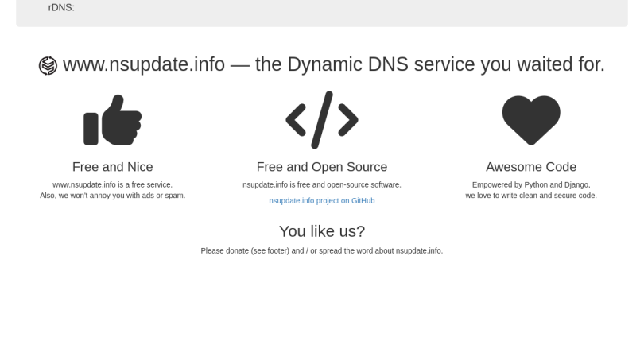Click the "Free and Open Source" heading
Image resolution: width=644 pixels, height=337 pixels.
[322, 167]
